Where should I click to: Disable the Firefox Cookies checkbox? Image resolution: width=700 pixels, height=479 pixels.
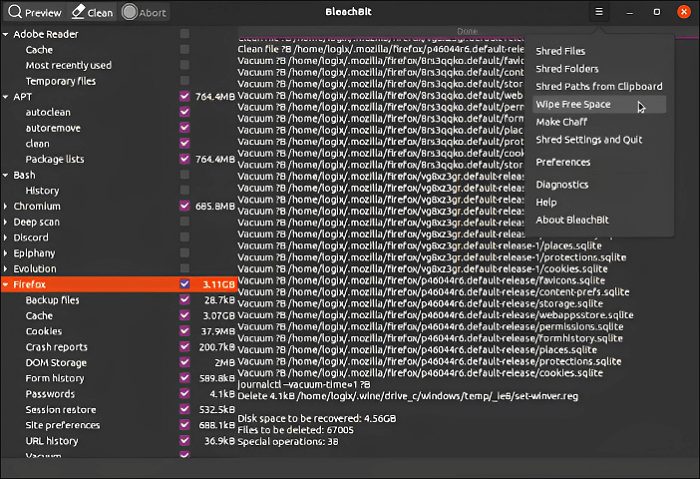pos(184,331)
